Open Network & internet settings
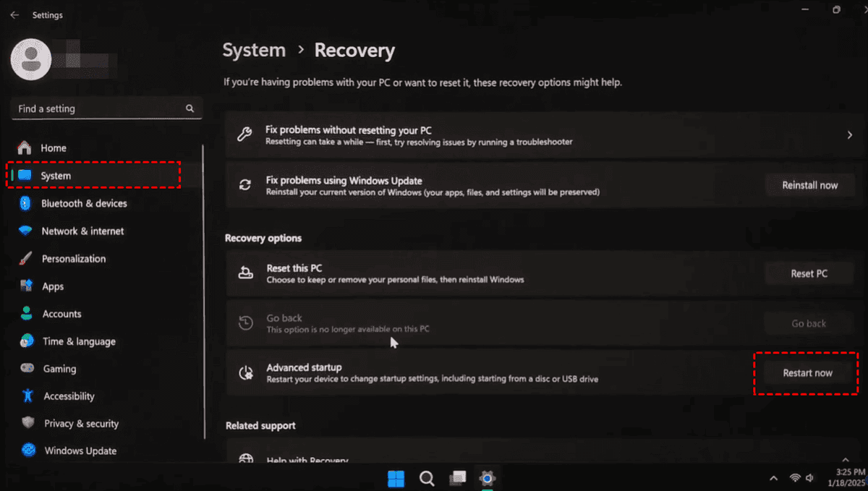Screen dimensions: 868x491 (x=83, y=231)
